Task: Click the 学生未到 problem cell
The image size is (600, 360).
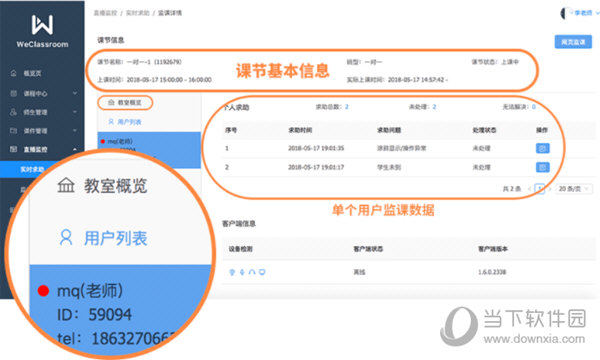Action: coord(389,167)
